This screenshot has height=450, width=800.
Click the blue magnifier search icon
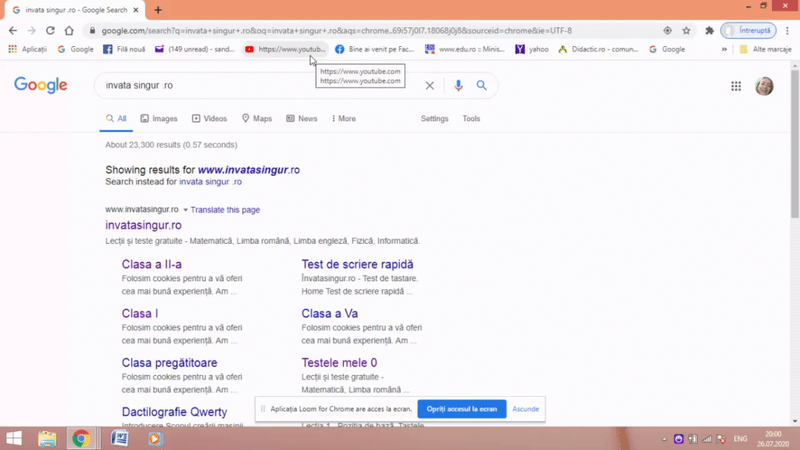tap(482, 86)
